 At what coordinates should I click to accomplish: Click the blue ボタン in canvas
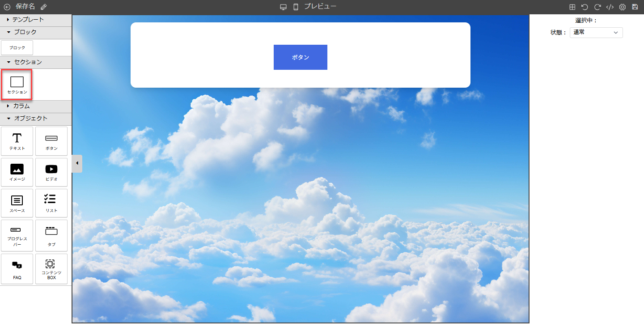(300, 57)
